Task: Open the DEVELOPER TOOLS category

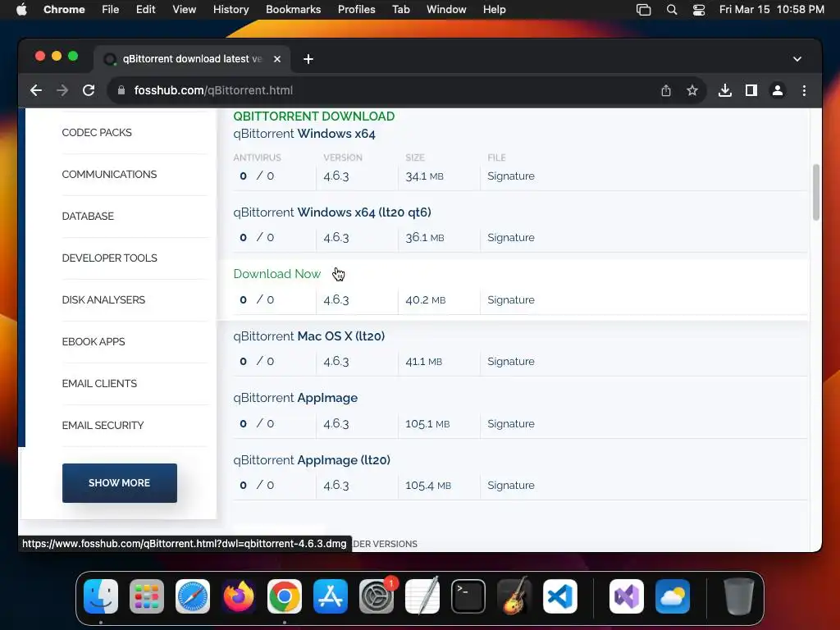Action: [x=109, y=258]
